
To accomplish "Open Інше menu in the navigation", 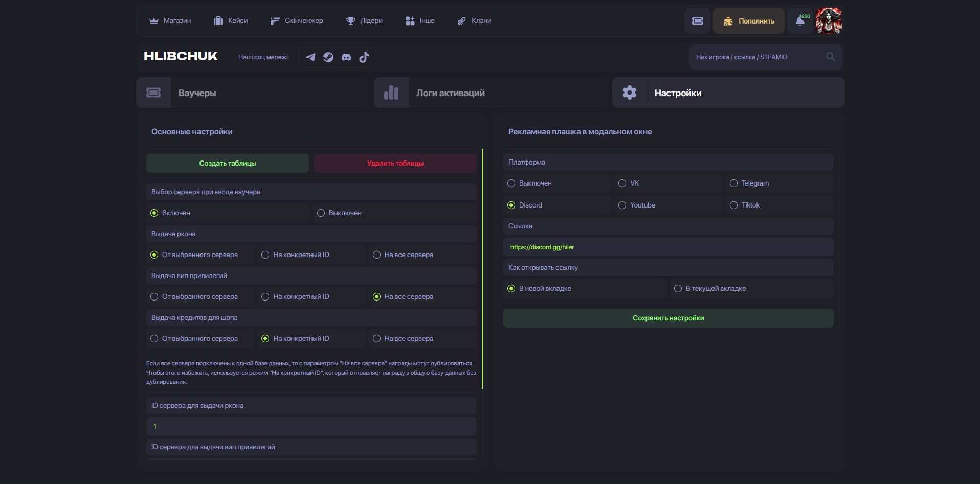I will click(x=420, y=21).
